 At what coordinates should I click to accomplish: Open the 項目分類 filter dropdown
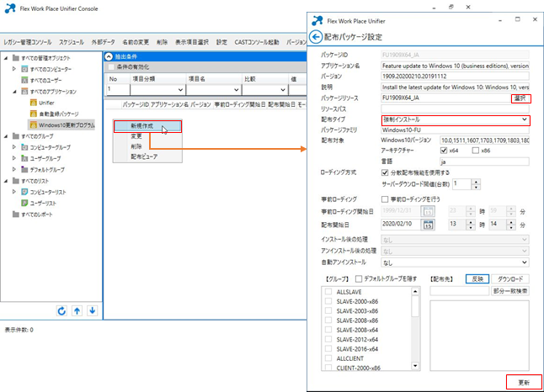tap(180, 90)
